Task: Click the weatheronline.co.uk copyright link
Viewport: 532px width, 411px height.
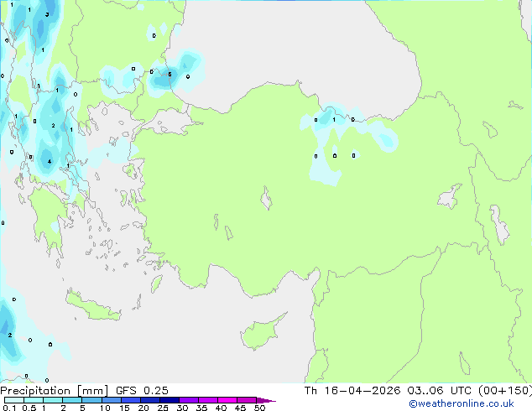Action: (462, 403)
